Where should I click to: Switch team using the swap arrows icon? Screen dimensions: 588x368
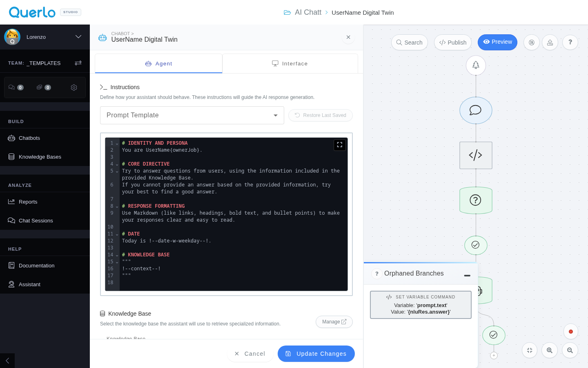pyautogui.click(x=78, y=63)
